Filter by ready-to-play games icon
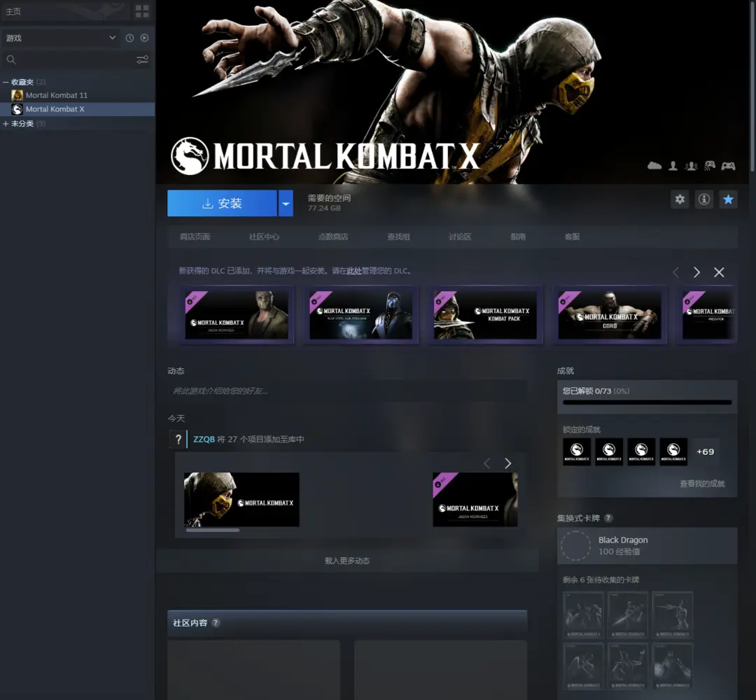The height and width of the screenshot is (700, 756). click(145, 38)
